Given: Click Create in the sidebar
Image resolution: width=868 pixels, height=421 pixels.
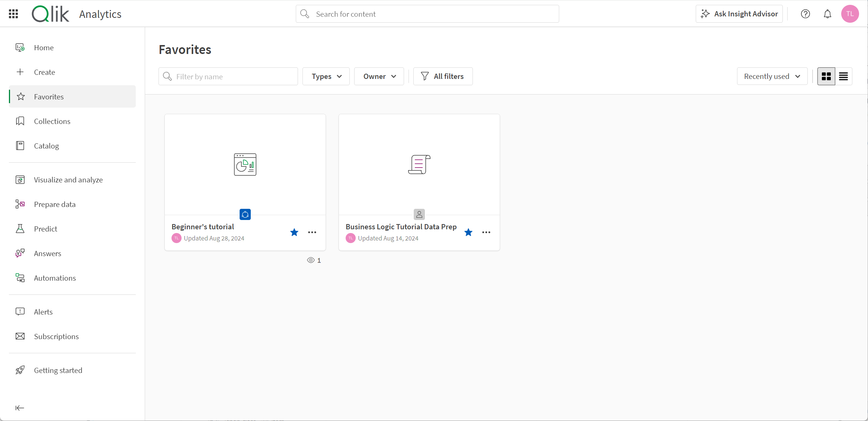Looking at the screenshot, I should coord(44,72).
